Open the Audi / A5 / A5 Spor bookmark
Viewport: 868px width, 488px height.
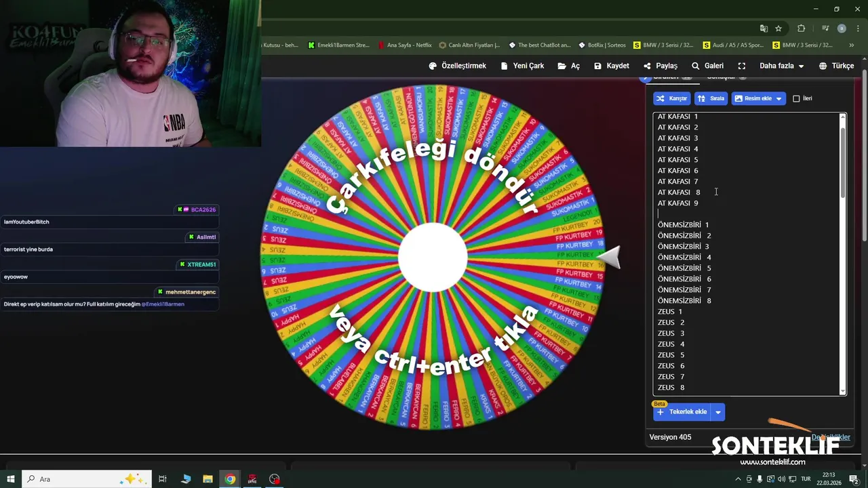(x=733, y=45)
